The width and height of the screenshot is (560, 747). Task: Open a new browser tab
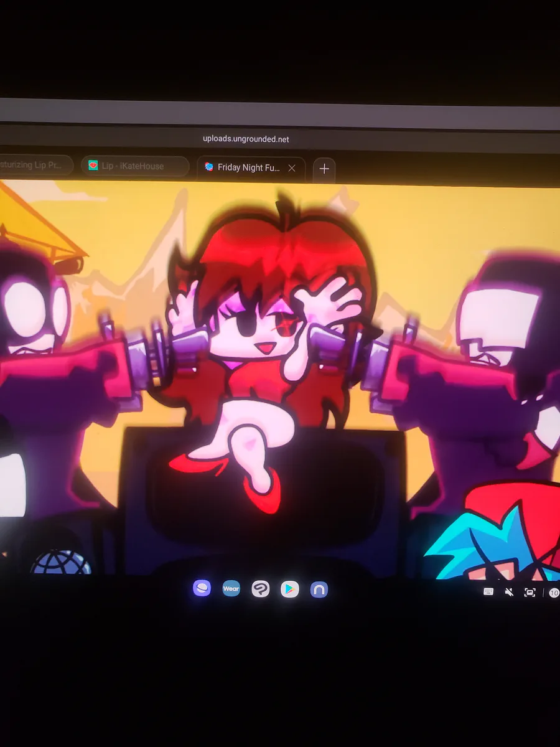click(324, 169)
